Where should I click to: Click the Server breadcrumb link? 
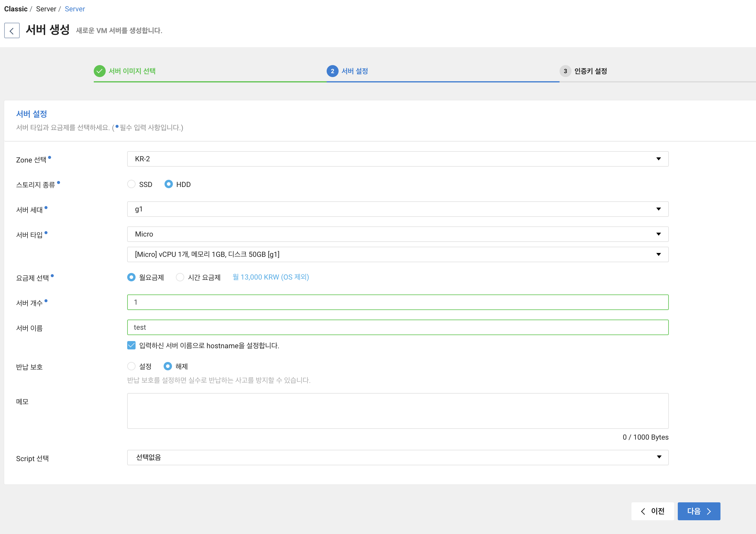click(x=75, y=9)
